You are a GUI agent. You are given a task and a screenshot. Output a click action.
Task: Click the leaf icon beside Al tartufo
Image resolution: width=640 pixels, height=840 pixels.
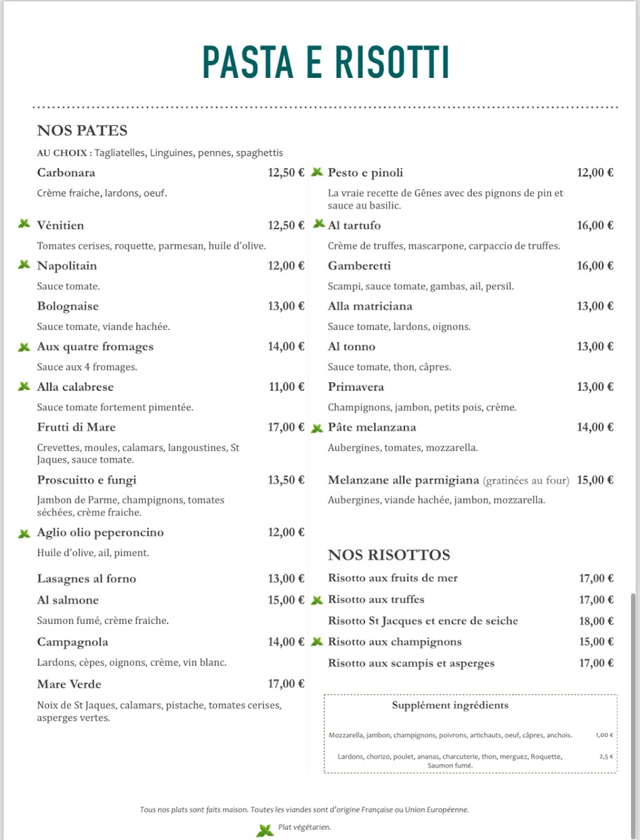click(x=319, y=224)
